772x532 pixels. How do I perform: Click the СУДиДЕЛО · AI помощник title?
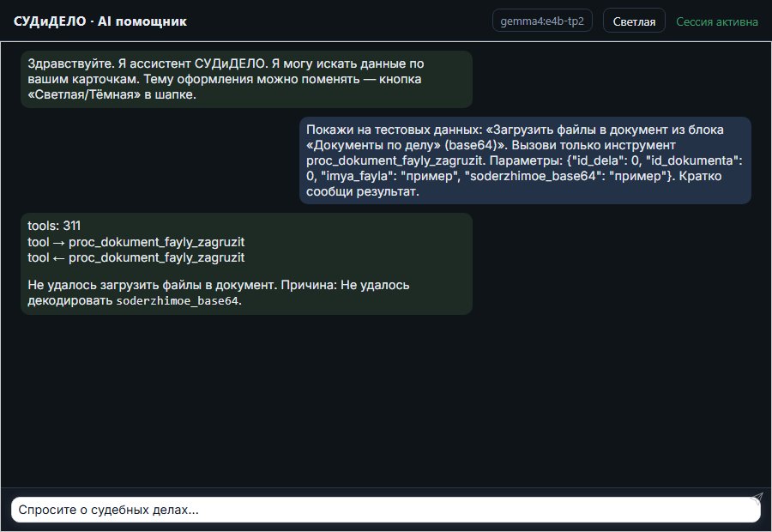(x=100, y=21)
